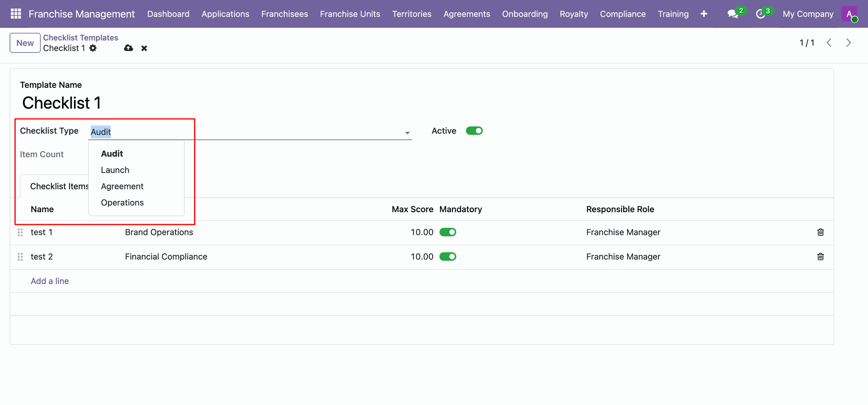Open the Franchise Units menu
The height and width of the screenshot is (405, 868).
pyautogui.click(x=350, y=14)
